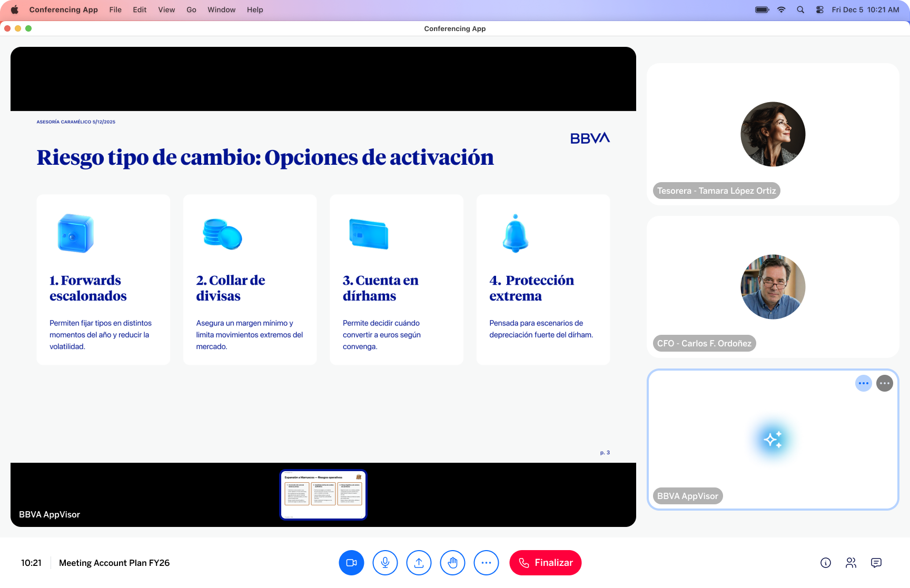Open the share screen button

coord(419,563)
